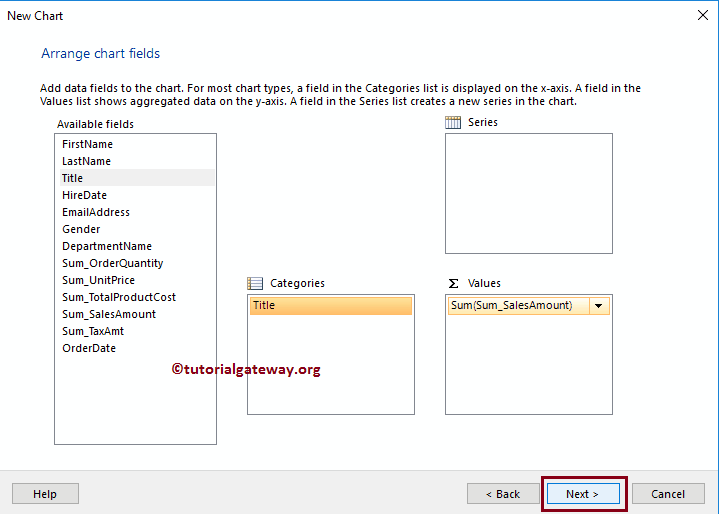Viewport: 719px width, 514px height.
Task: Choose HireDate from Available fields
Action: click(x=84, y=195)
